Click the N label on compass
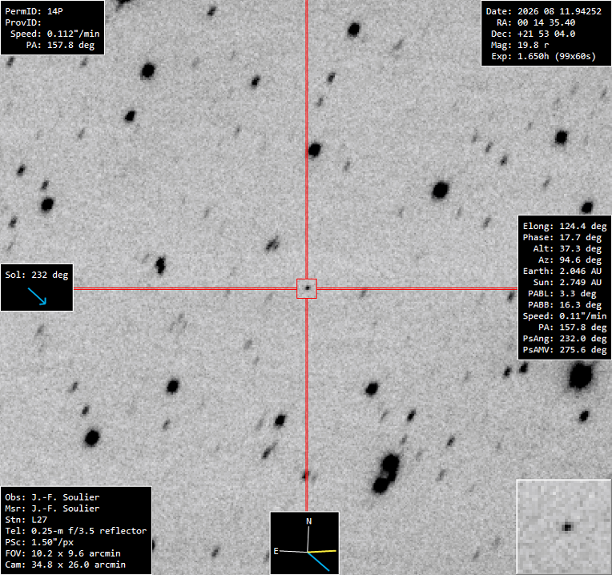 point(309,521)
